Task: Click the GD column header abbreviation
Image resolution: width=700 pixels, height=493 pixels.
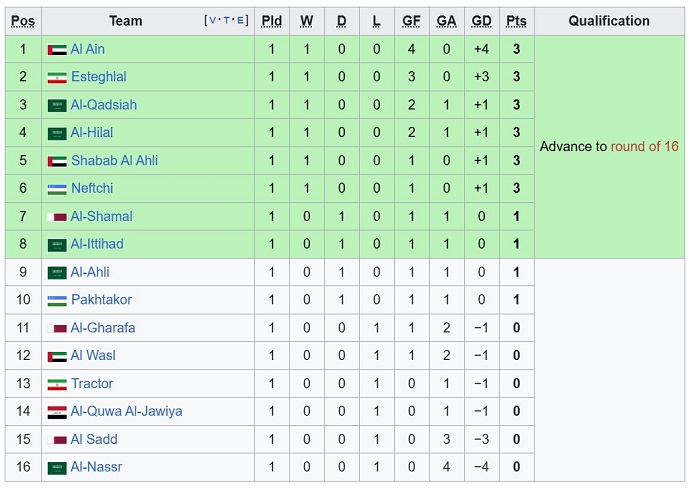Action: [x=481, y=21]
